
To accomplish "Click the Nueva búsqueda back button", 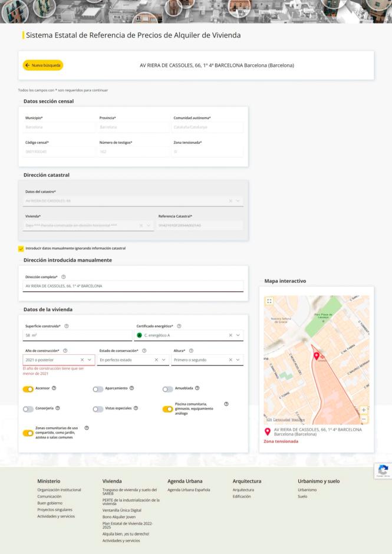I will [x=43, y=65].
